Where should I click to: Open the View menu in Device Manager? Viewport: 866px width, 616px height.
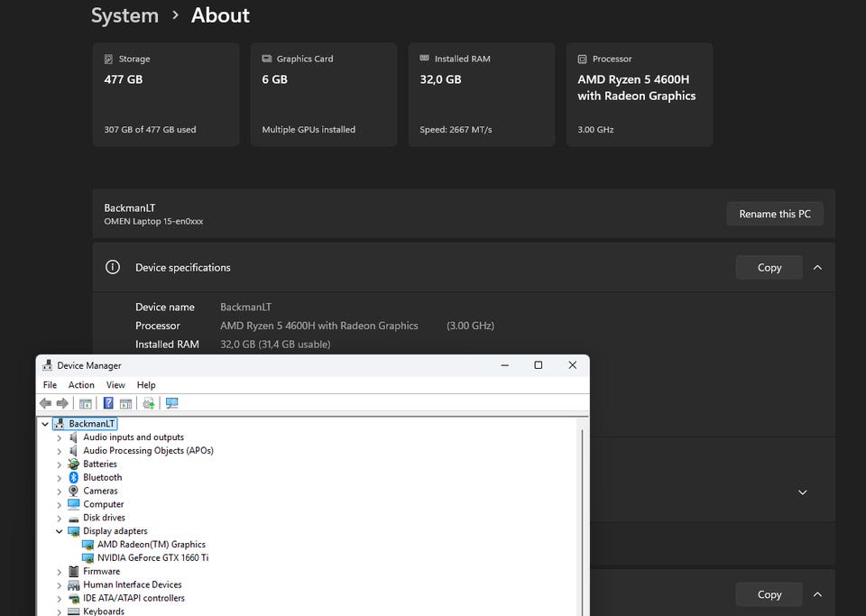point(115,385)
